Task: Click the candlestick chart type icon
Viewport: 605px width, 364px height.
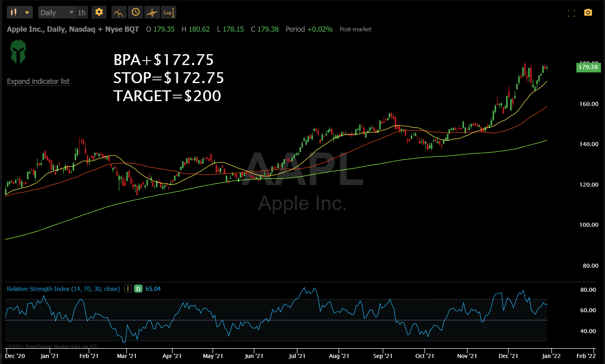Action: [14, 12]
